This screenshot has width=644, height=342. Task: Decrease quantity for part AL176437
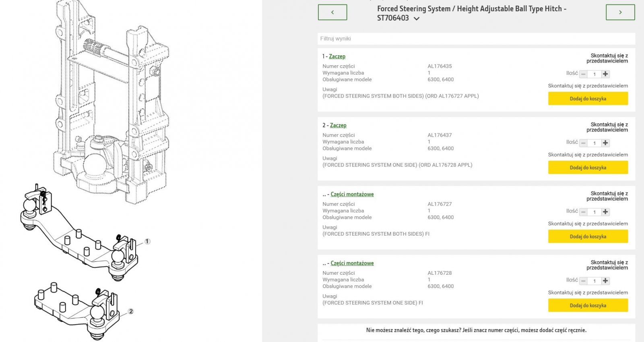pos(583,143)
